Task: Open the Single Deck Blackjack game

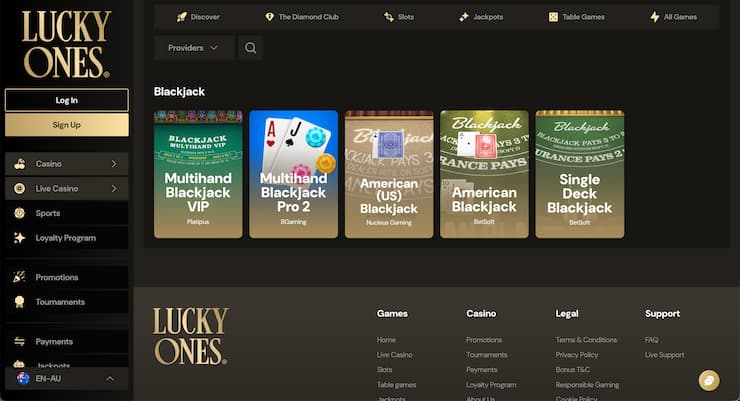Action: 580,174
